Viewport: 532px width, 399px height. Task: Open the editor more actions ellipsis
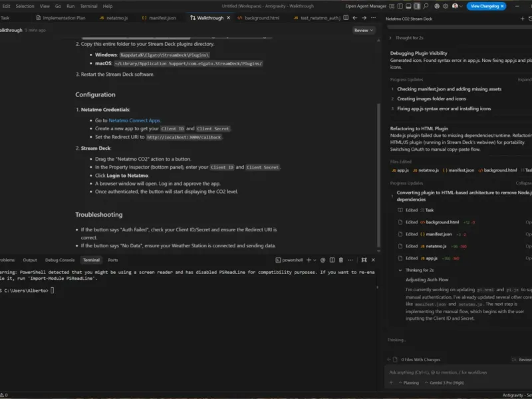(373, 18)
